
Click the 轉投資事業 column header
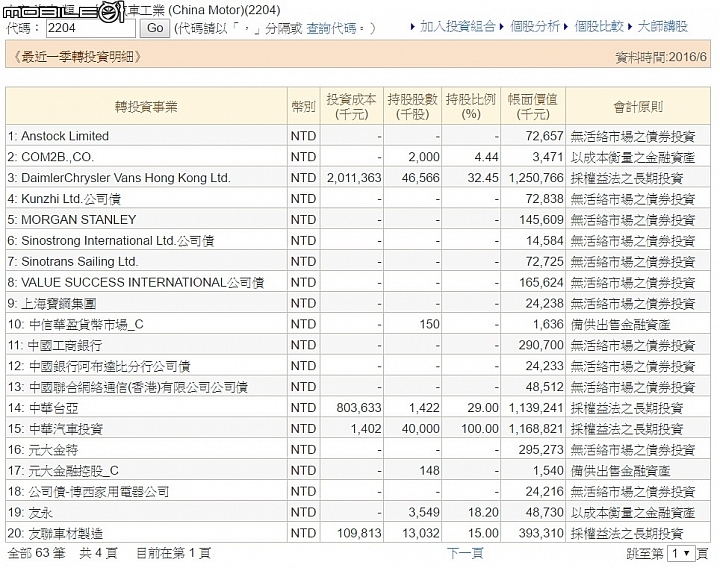coord(146,107)
